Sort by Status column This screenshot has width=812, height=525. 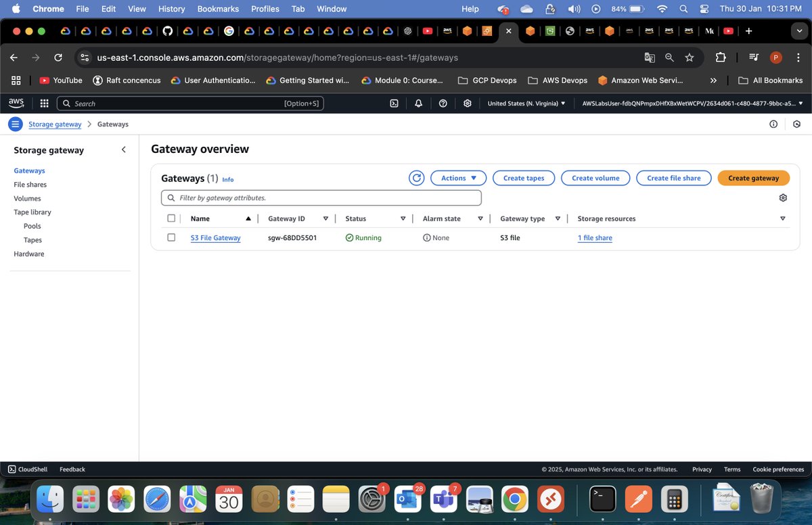(x=403, y=219)
